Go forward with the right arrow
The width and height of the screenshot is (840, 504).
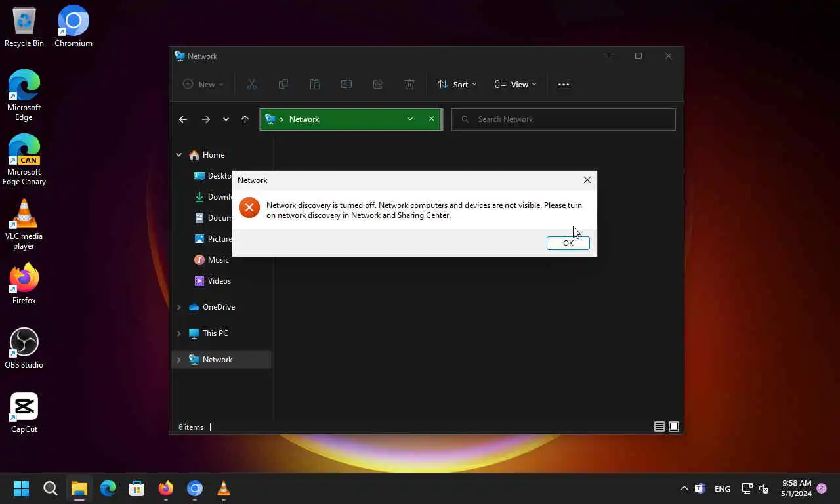click(206, 119)
